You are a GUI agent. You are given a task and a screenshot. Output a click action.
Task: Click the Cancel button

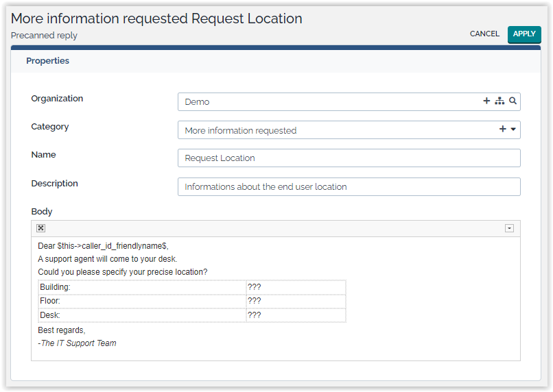click(484, 34)
